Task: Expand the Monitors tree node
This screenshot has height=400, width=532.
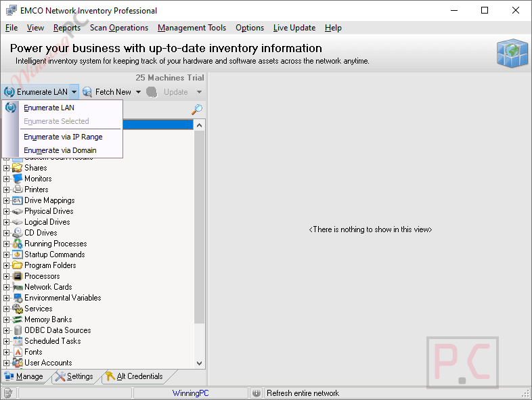Action: 7,179
